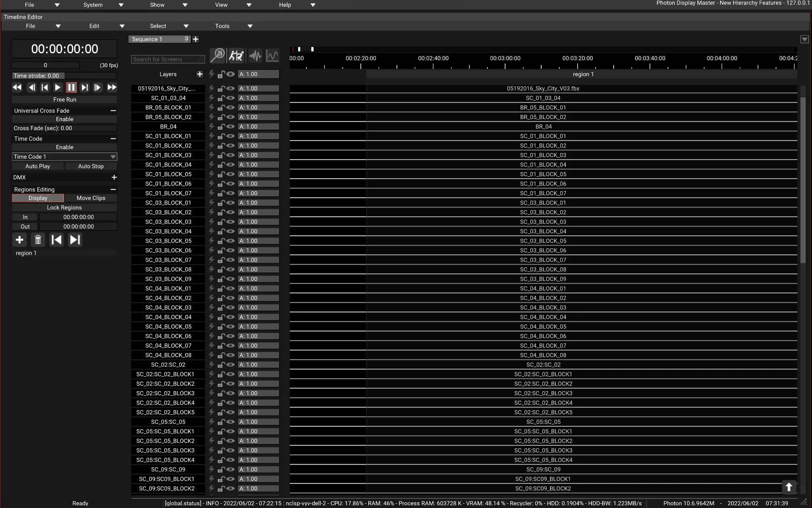The image size is (812, 508).
Task: Open the timeline panel options dropdown arrow
Action: 804,39
